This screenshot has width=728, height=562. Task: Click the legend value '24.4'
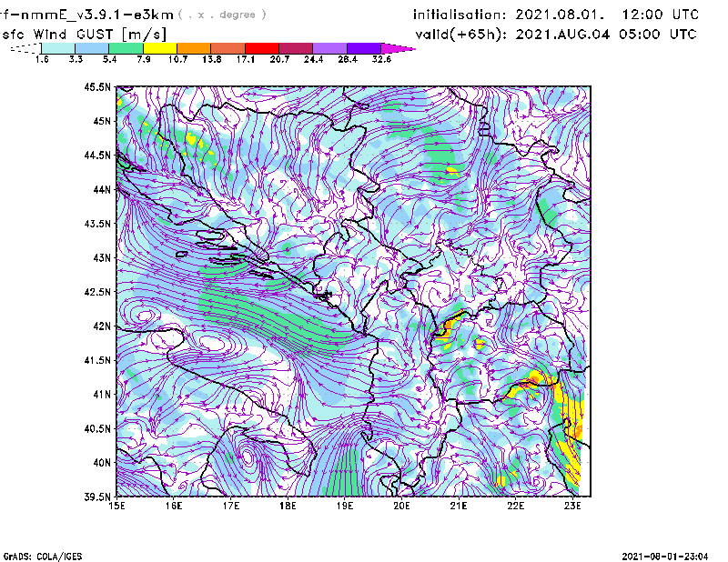[313, 59]
